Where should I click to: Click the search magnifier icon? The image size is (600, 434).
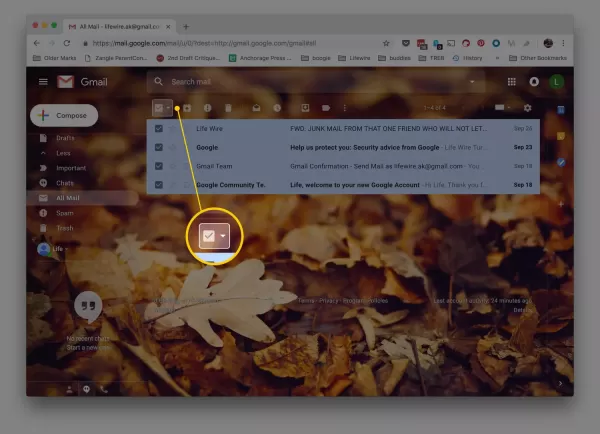tap(158, 82)
